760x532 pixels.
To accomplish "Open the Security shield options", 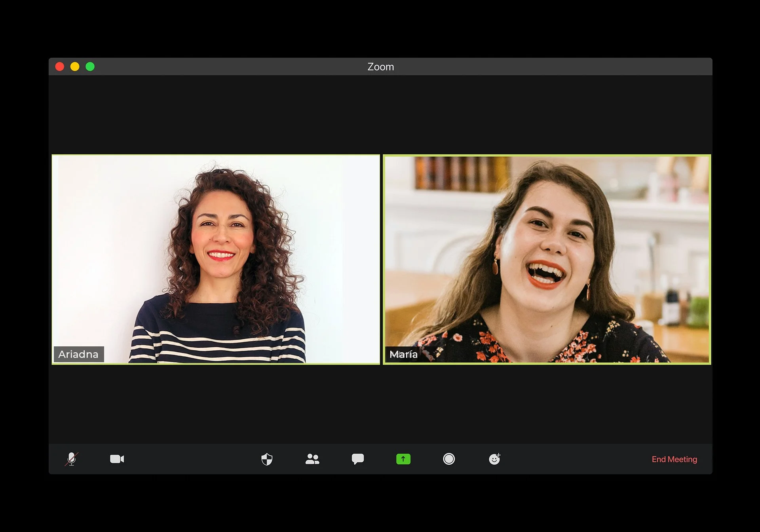I will pyautogui.click(x=267, y=459).
